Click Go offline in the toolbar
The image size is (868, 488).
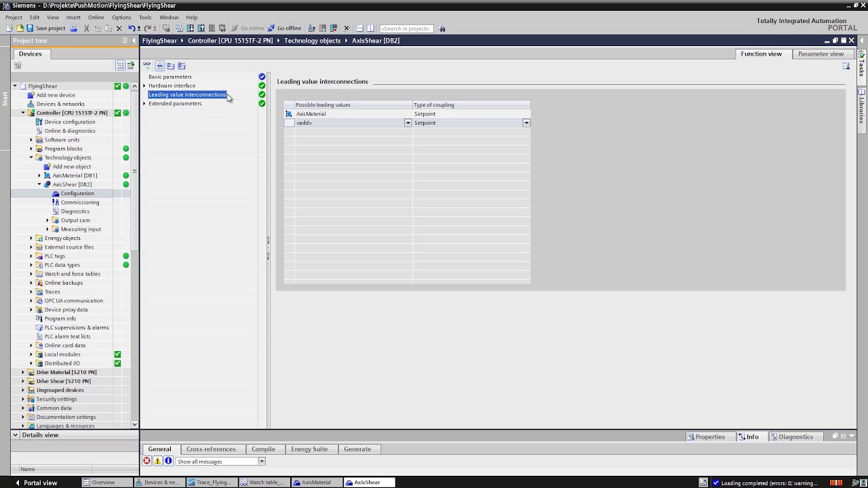(x=284, y=28)
